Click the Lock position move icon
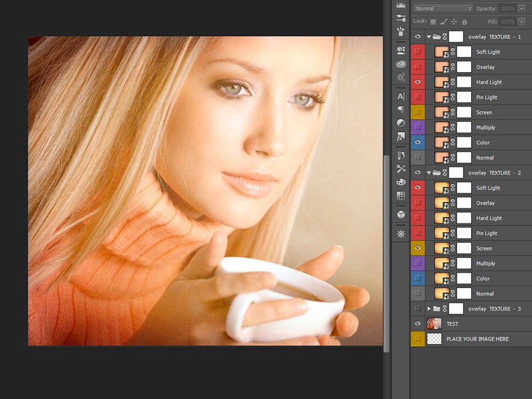 [x=454, y=21]
